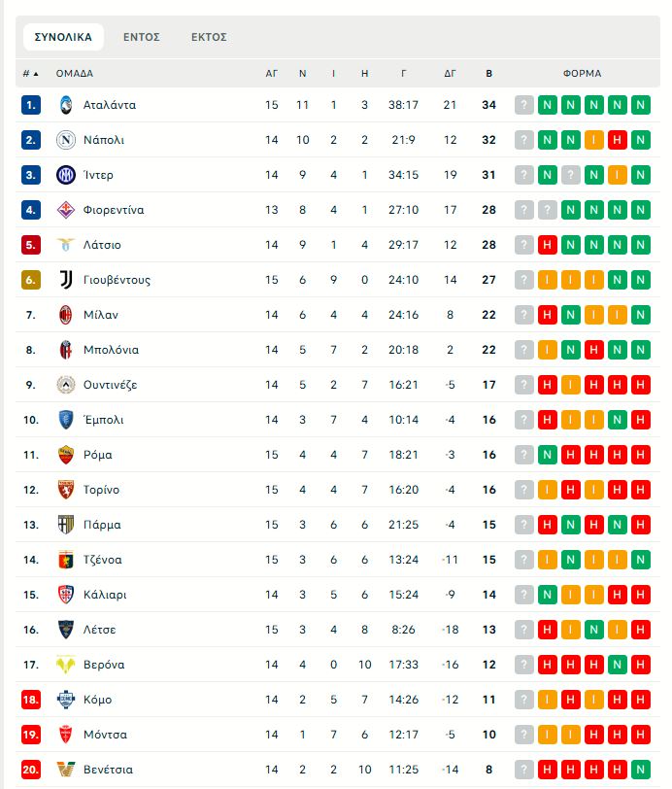Image resolution: width=672 pixels, height=789 pixels.
Task: Click the red position 18 badge for Κόμο
Action: tap(31, 700)
